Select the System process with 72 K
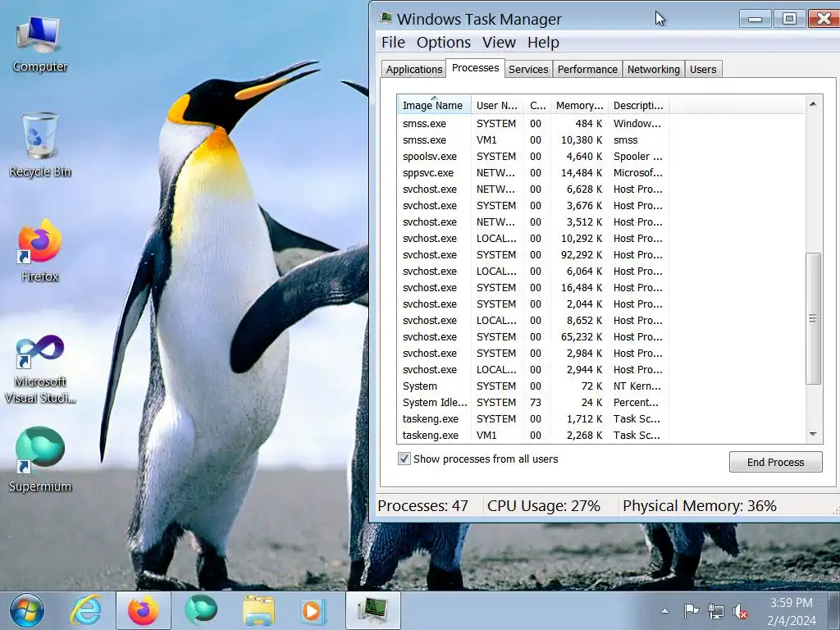Screen dimensions: 840x630 pyautogui.click(x=533, y=386)
